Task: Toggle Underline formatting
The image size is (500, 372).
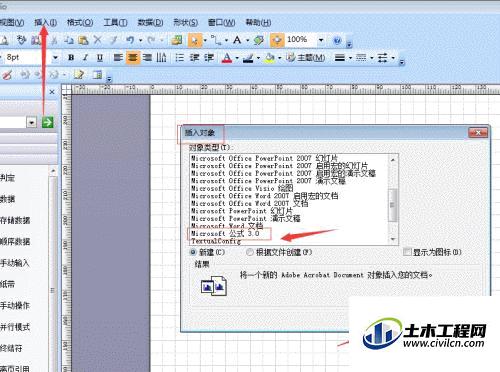Action: 100,58
